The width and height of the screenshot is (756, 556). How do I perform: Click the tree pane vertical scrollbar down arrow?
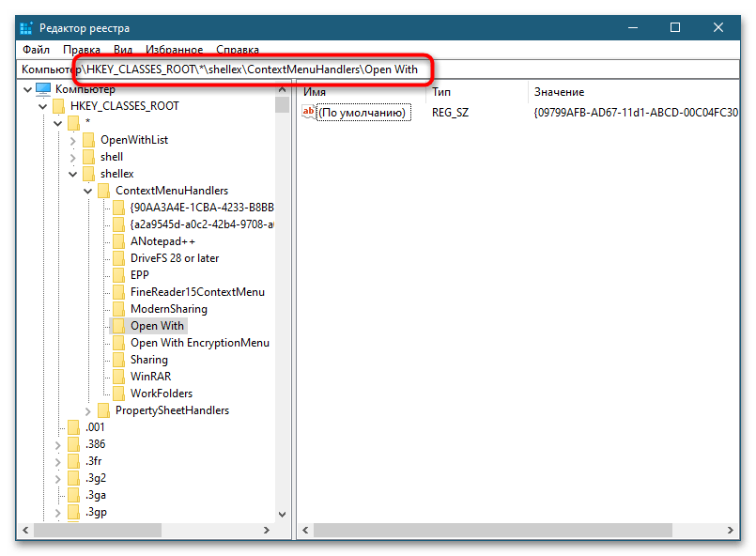282,516
